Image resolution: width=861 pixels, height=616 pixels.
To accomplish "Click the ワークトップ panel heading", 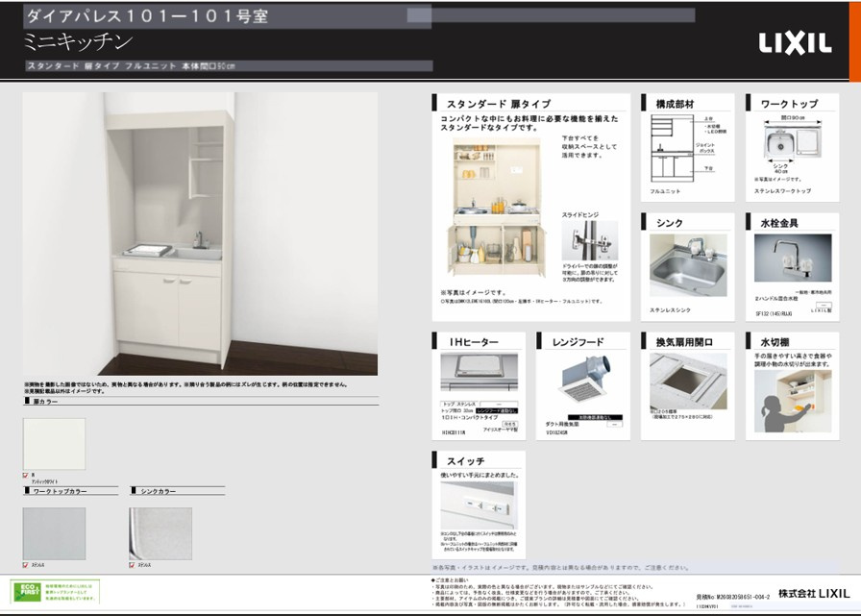I will click(x=789, y=104).
